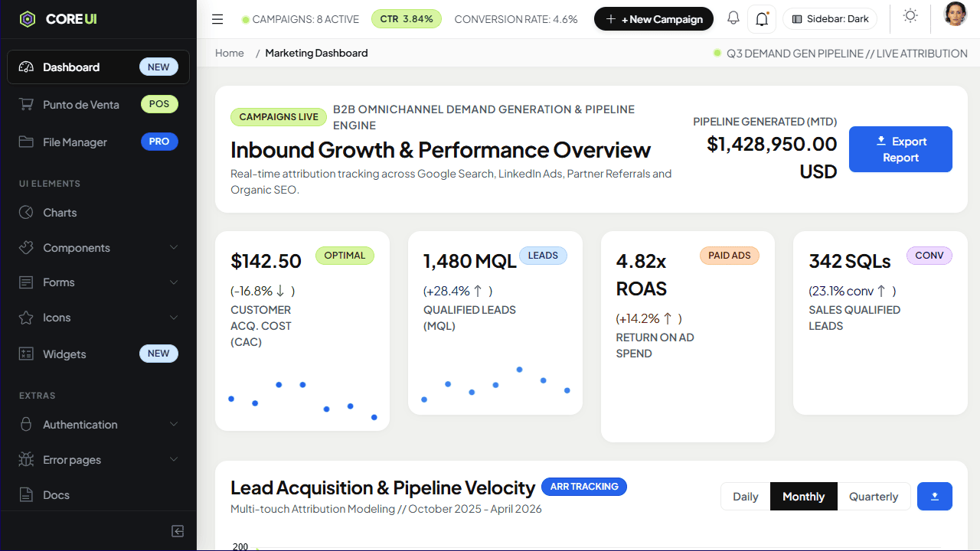Expand the Forms submenu chevron
Viewport: 980px width, 551px height.
pyautogui.click(x=174, y=282)
